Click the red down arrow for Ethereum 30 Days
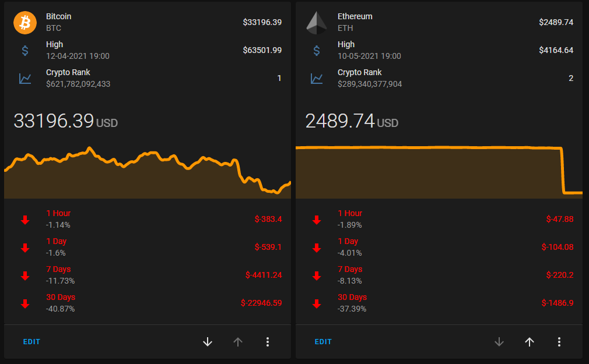 (317, 303)
